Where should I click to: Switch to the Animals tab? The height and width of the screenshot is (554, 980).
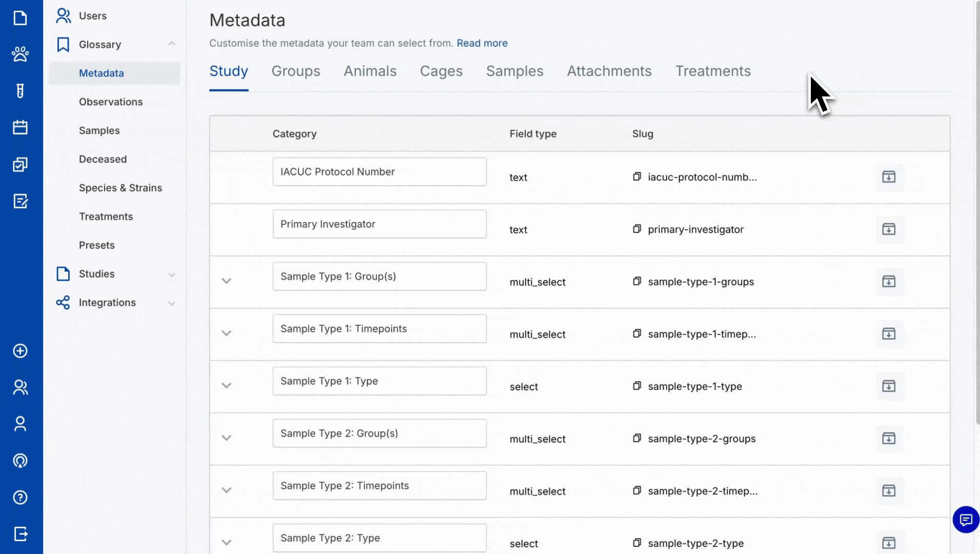(370, 71)
